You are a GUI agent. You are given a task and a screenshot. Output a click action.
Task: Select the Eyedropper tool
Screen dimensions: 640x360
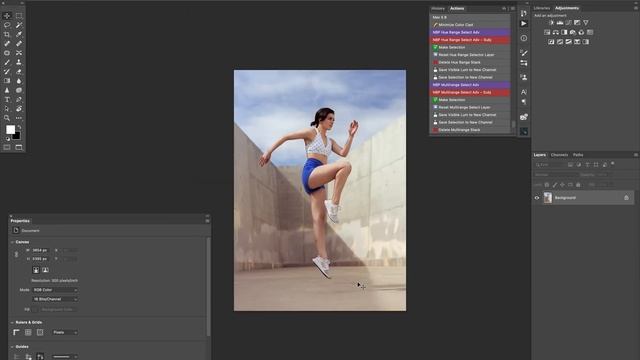pyautogui.click(x=19, y=34)
